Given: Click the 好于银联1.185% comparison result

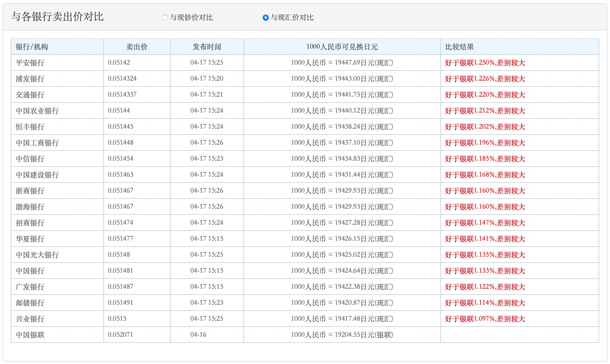Looking at the screenshot, I should tap(485, 159).
